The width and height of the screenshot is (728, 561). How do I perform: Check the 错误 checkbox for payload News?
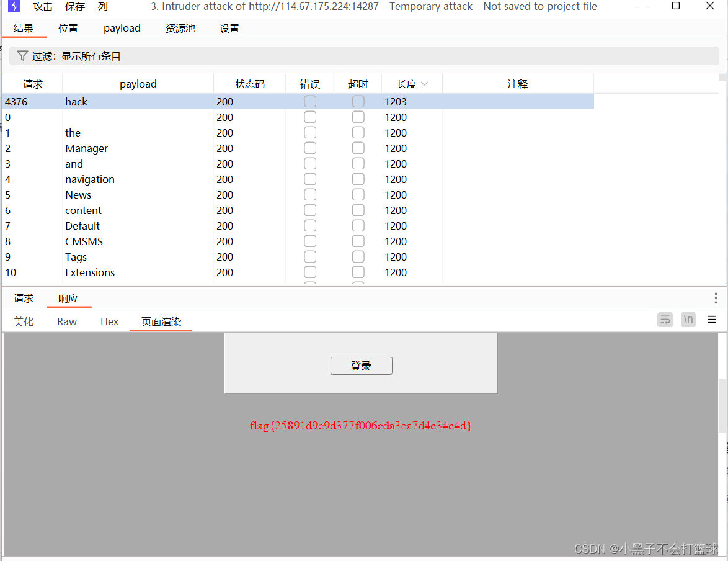click(310, 194)
